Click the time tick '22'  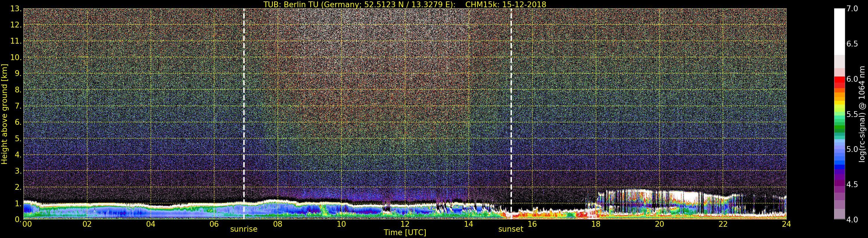(723, 224)
